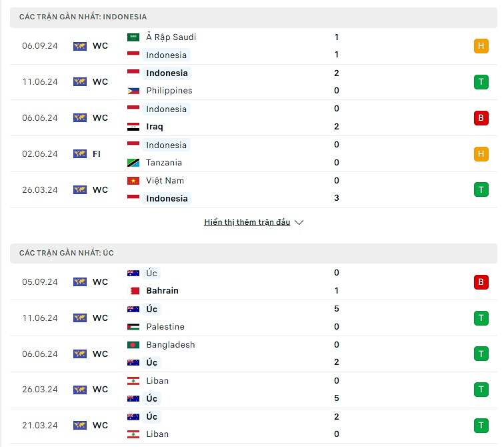Open the Bahrain team name link
504x447 pixels.
[162, 291]
